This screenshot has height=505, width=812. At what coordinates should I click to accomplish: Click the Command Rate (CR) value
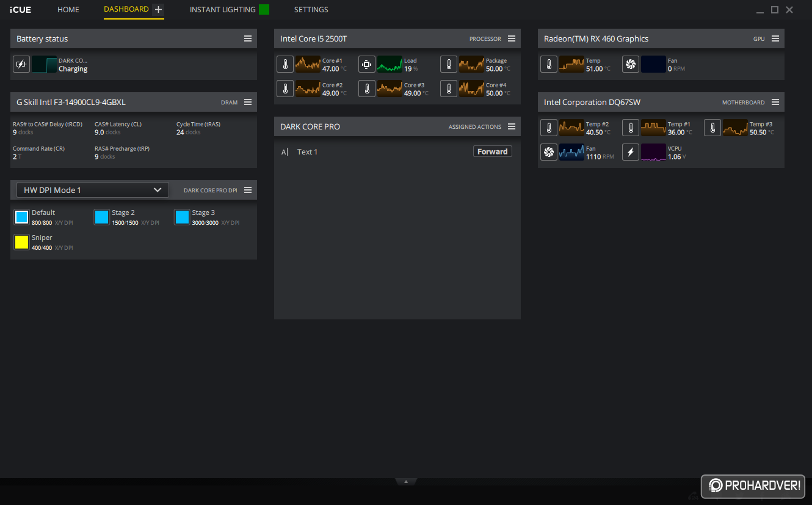pyautogui.click(x=17, y=157)
